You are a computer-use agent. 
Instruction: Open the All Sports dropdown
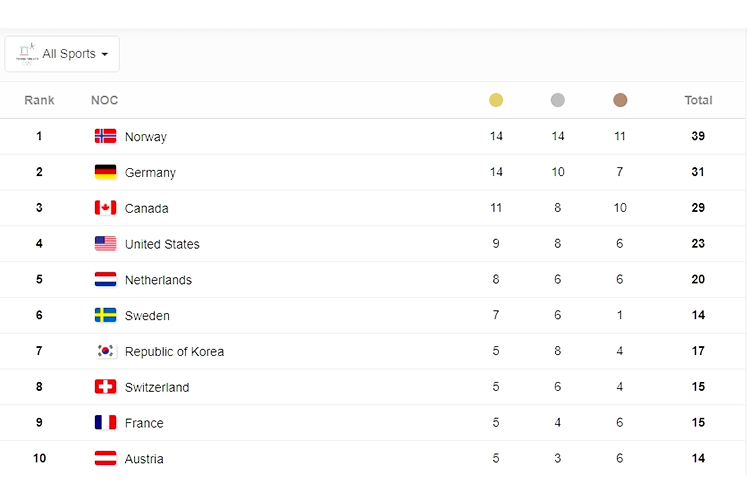tap(62, 54)
